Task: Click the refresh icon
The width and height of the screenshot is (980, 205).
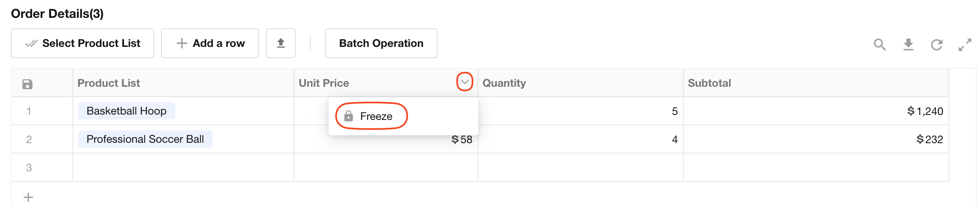Action: [x=937, y=44]
